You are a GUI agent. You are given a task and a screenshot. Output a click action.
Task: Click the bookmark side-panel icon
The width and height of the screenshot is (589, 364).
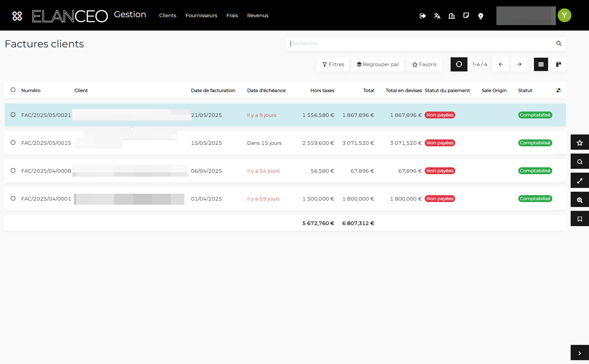click(580, 219)
